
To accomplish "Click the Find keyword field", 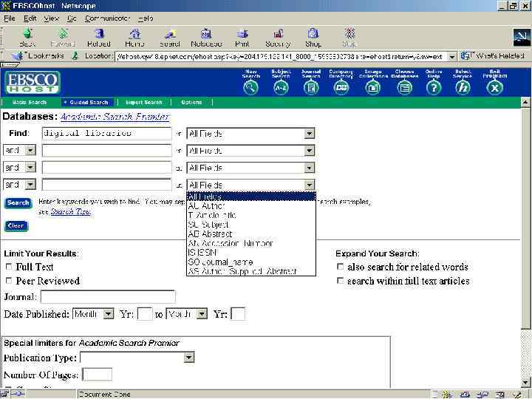I will pyautogui.click(x=107, y=133).
